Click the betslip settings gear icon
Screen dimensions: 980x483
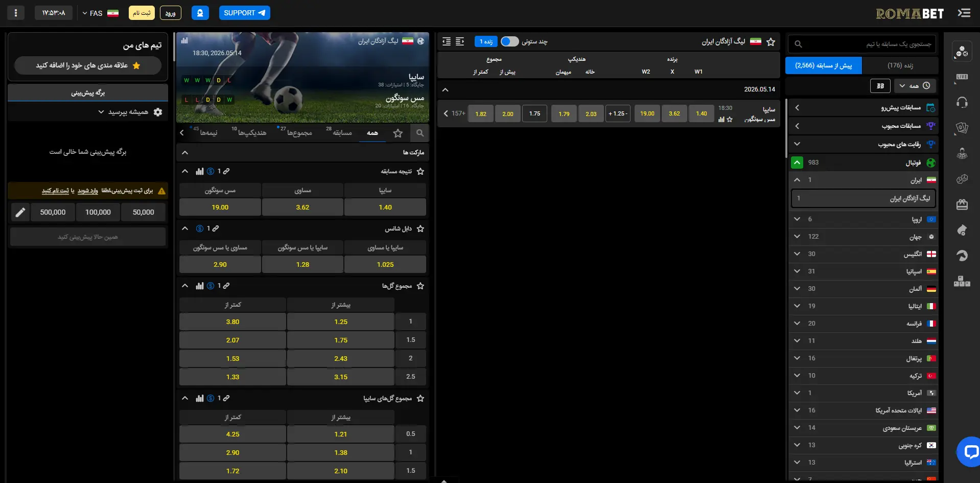(x=158, y=112)
